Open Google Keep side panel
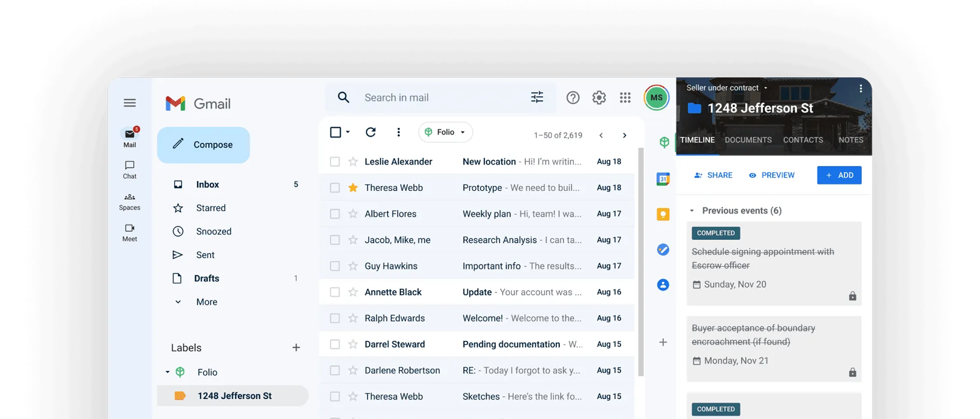 (x=663, y=214)
